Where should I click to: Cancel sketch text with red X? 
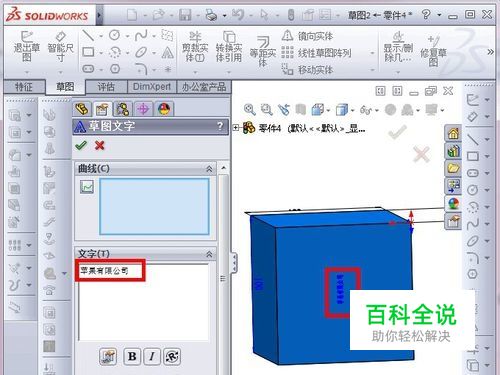[99, 145]
